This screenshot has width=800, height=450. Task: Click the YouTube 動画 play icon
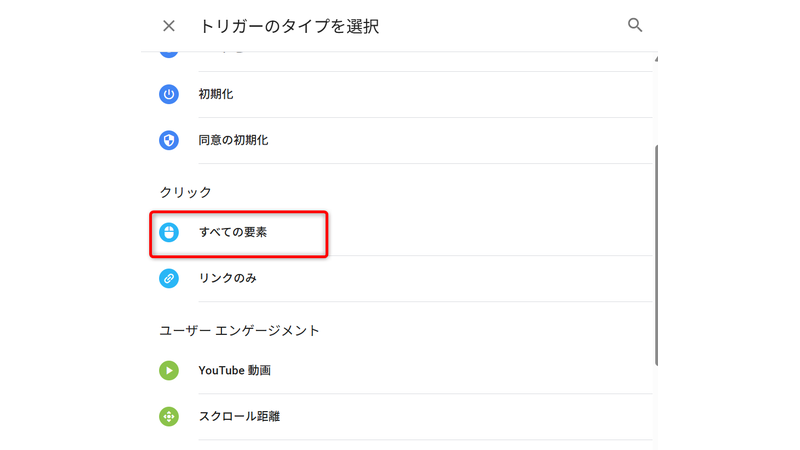[x=169, y=370]
